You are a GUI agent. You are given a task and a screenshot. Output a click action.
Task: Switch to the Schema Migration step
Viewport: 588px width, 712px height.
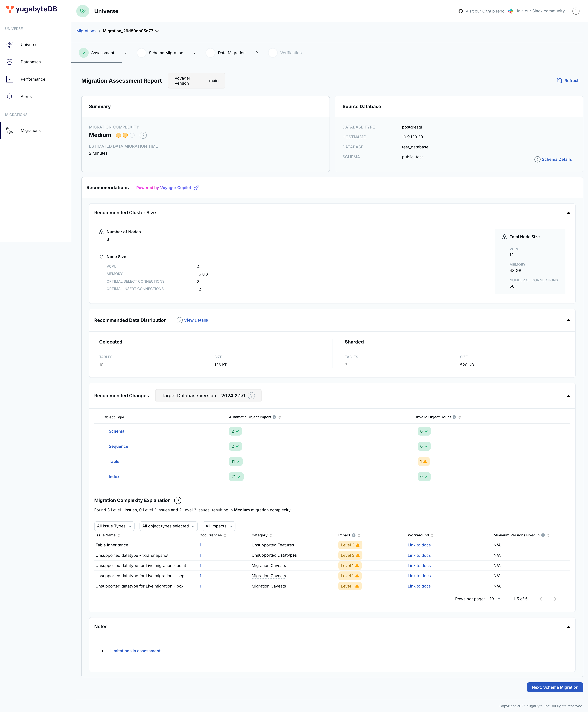166,53
